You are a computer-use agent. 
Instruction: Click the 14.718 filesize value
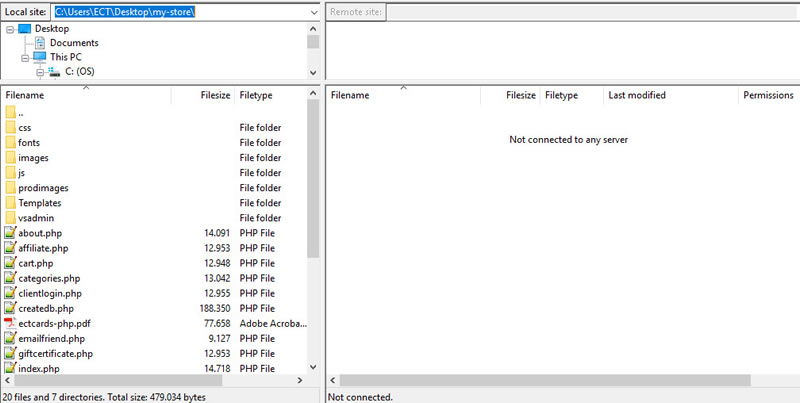(217, 369)
